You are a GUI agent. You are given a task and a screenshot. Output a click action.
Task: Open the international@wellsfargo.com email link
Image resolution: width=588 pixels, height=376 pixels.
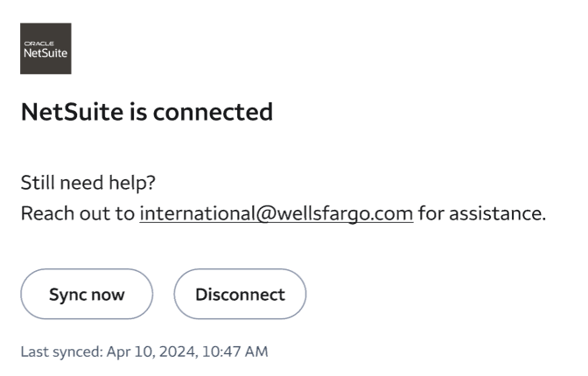(x=276, y=213)
